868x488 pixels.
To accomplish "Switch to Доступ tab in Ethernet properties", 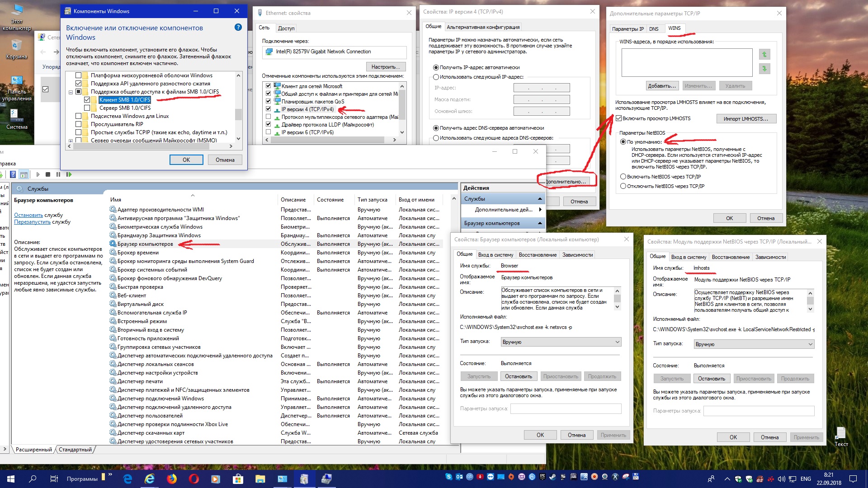I will click(286, 28).
